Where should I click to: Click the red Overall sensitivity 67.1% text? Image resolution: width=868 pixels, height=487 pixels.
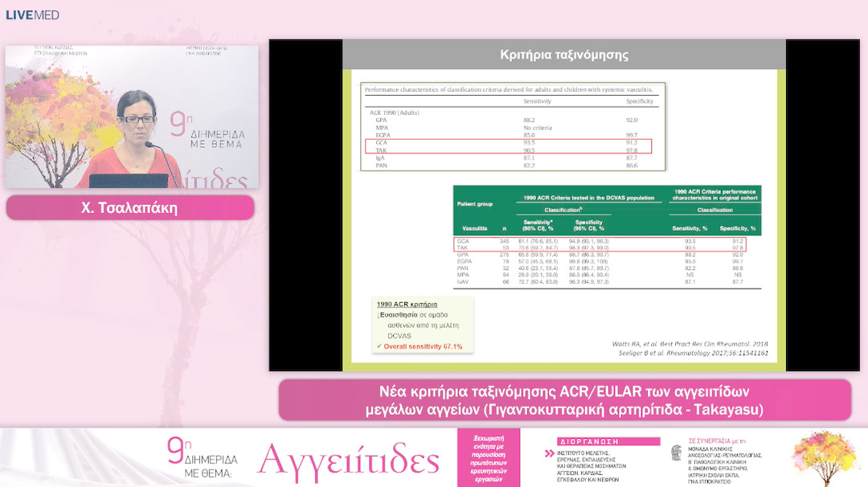point(423,346)
